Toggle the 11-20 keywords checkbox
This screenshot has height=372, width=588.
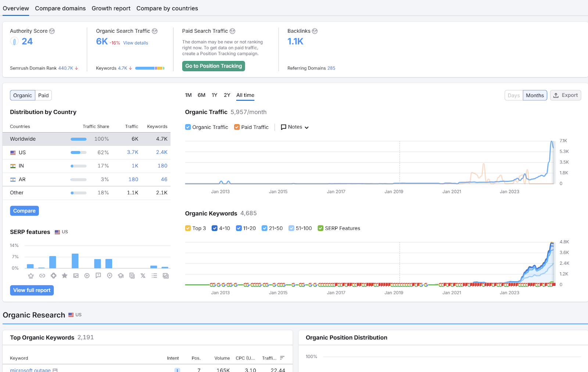click(x=239, y=228)
